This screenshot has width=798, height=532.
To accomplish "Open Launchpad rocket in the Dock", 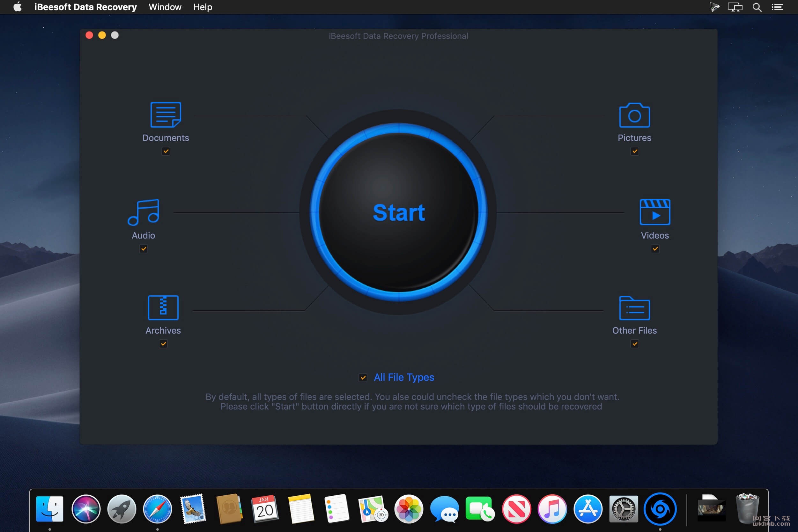I will [x=122, y=509].
